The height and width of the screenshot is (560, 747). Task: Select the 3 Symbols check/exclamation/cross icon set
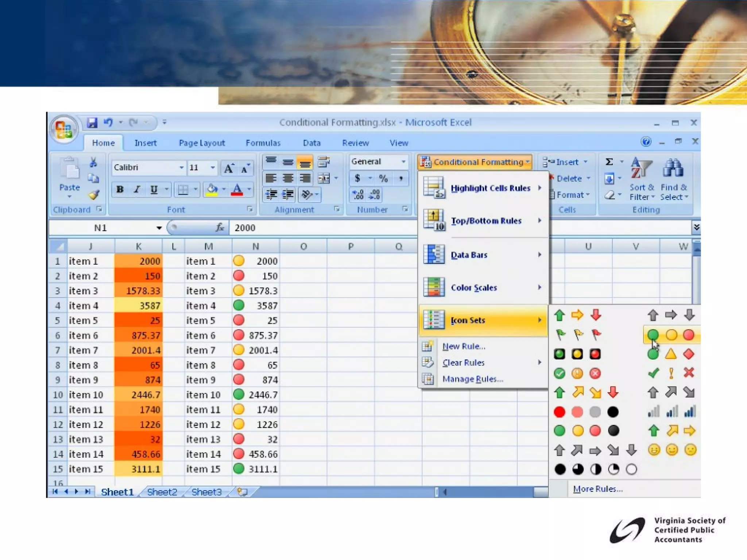(671, 373)
